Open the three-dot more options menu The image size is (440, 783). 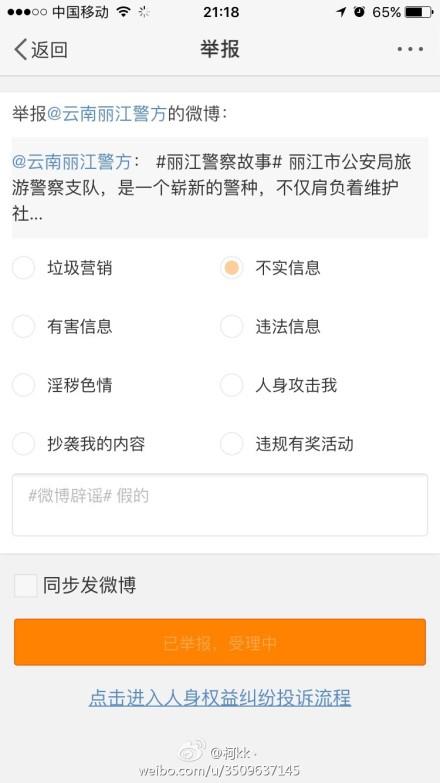click(410, 49)
